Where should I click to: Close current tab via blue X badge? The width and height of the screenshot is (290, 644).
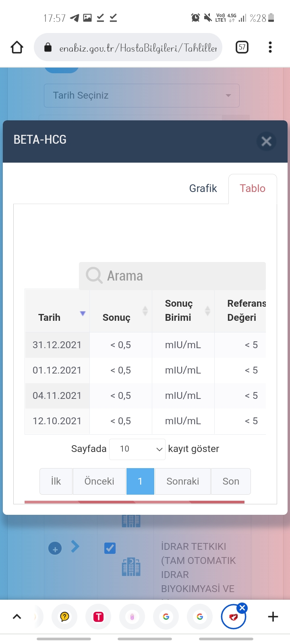(242, 608)
